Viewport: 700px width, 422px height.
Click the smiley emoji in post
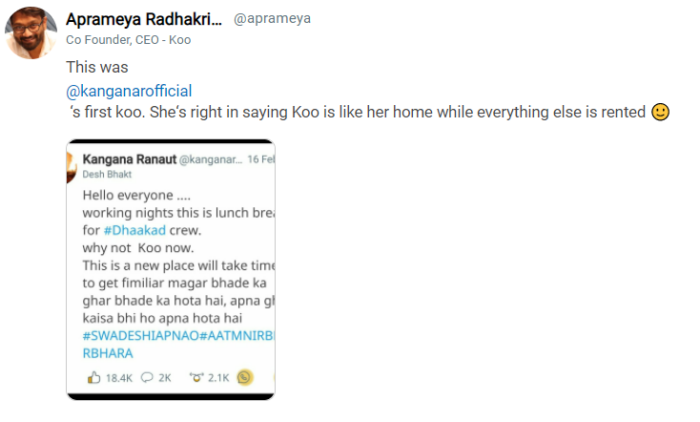660,112
